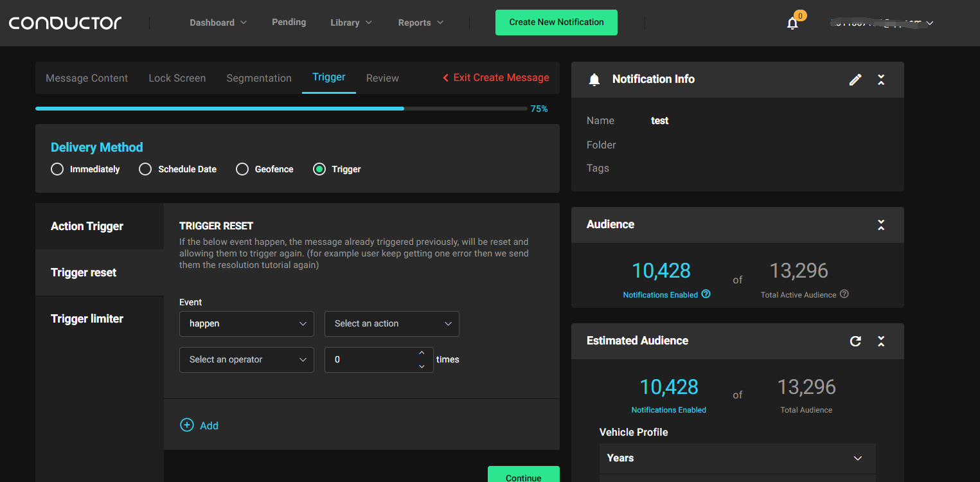Viewport: 980px width, 482px height.
Task: Select Action Trigger in side menu
Action: (x=100, y=226)
